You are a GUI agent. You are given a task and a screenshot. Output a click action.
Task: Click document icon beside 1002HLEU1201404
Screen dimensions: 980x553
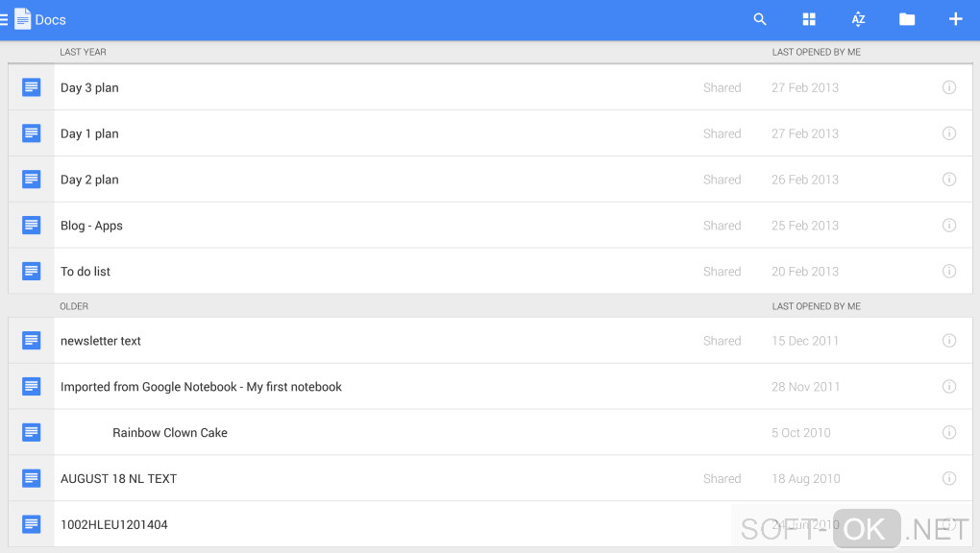(32, 524)
